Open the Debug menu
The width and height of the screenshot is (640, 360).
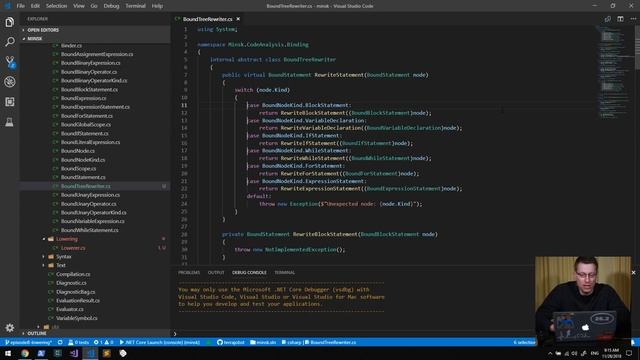[111, 6]
